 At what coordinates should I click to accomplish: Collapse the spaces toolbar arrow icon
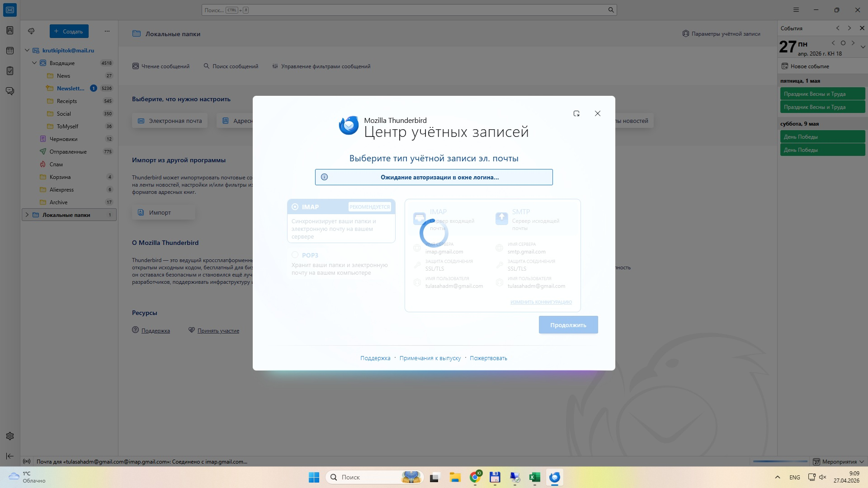coord(10,456)
